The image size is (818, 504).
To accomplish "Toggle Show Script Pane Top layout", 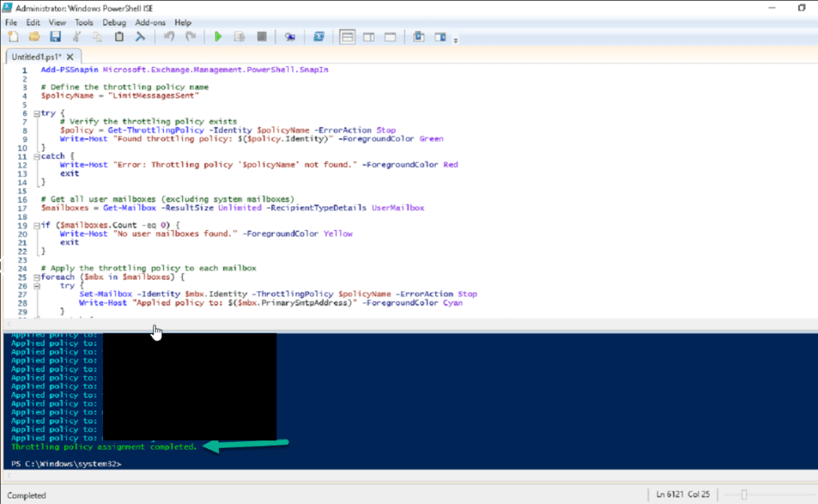I will 347,37.
